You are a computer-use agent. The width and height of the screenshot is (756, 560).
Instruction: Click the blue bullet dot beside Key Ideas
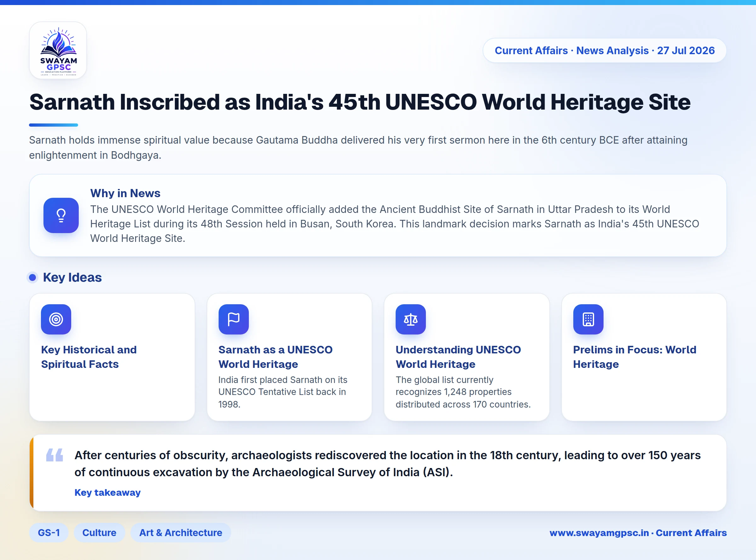[x=32, y=277]
